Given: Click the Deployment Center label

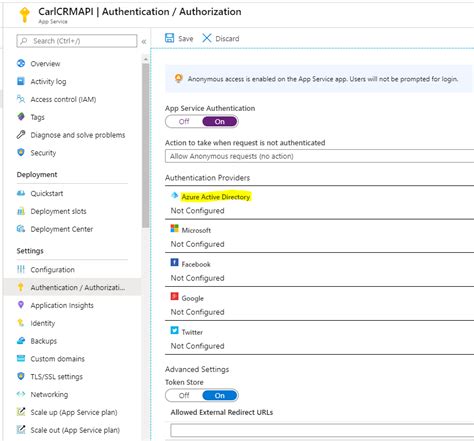Looking at the screenshot, I should 62,229.
